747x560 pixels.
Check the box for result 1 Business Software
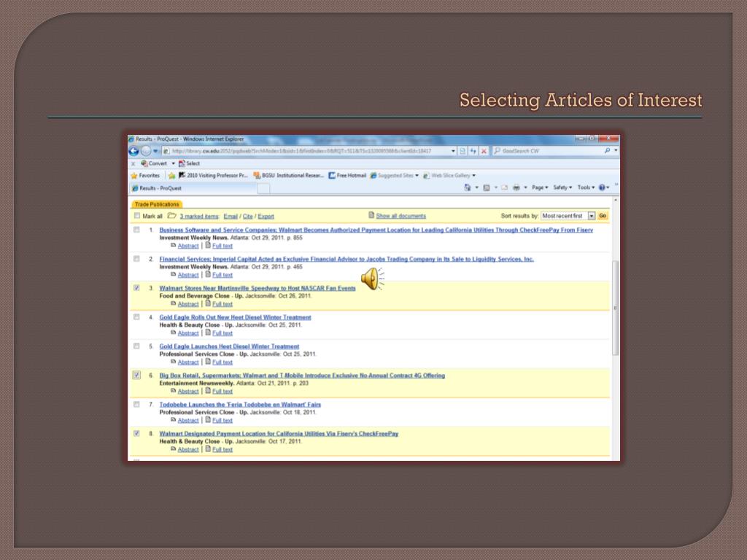click(136, 230)
